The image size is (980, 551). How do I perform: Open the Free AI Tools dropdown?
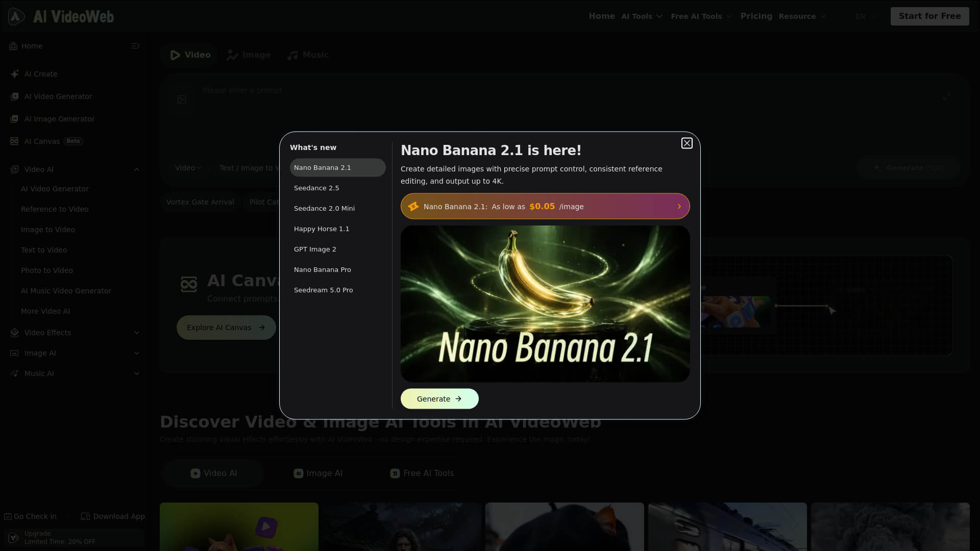pos(701,16)
